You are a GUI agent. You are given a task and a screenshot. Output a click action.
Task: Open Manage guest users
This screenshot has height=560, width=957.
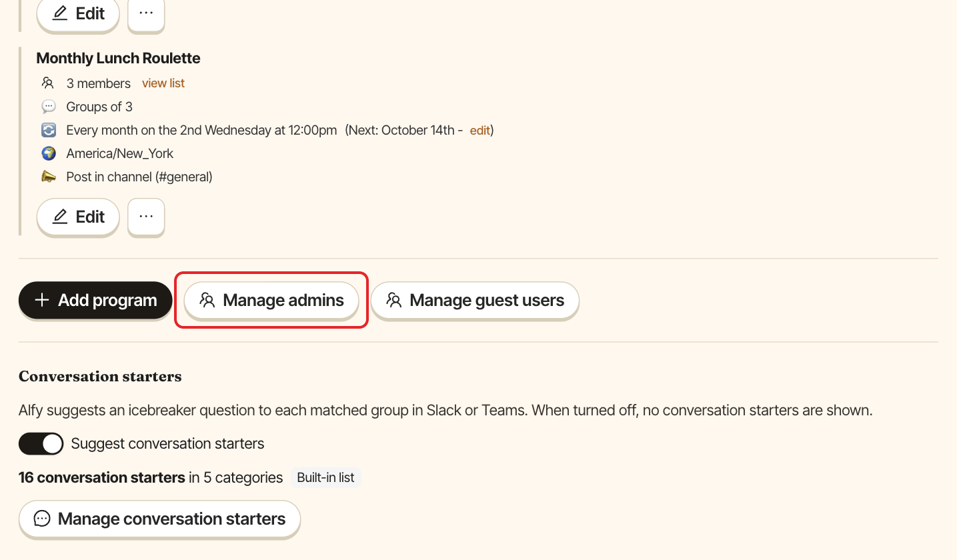tap(475, 300)
